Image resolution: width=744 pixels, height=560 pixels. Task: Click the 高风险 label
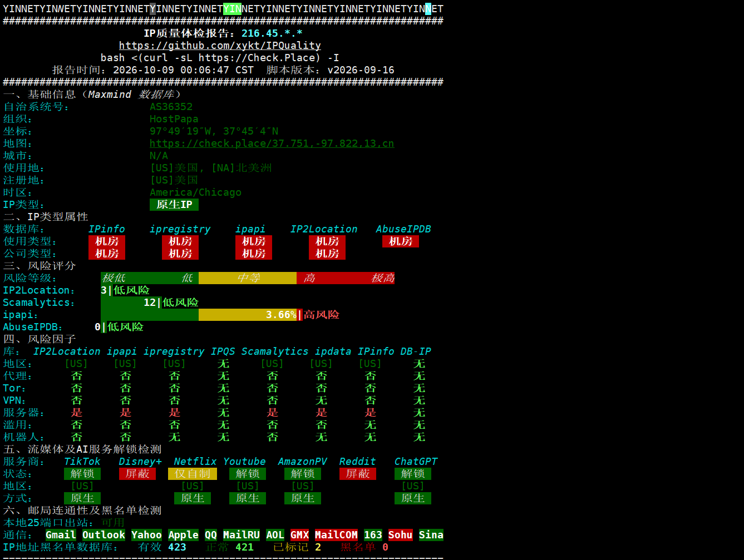pos(321,315)
